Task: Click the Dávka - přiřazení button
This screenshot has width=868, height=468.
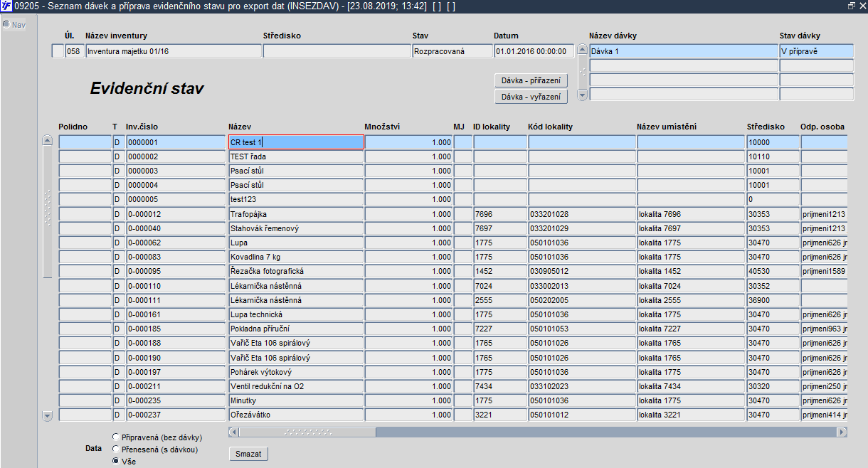Action: (x=530, y=80)
